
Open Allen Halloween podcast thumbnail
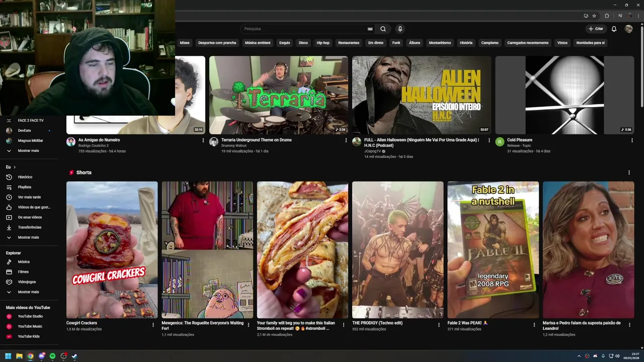422,95
